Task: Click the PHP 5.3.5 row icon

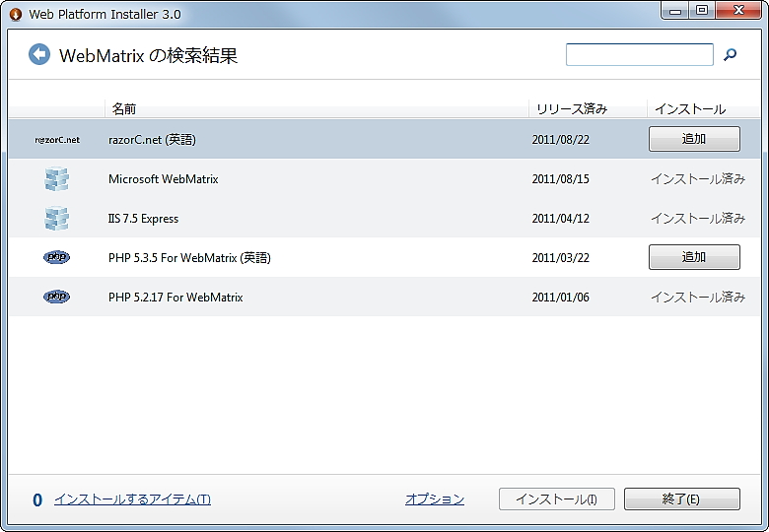Action: tap(56, 257)
